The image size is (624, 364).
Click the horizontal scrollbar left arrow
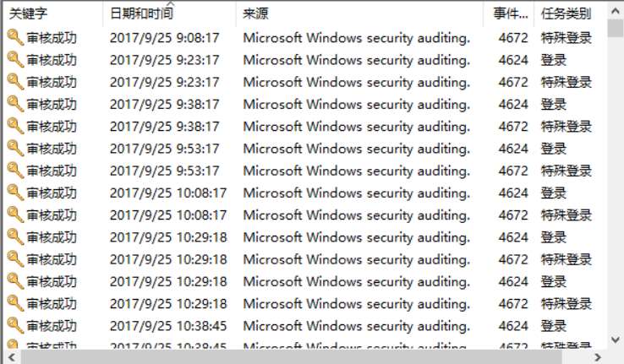[12, 357]
